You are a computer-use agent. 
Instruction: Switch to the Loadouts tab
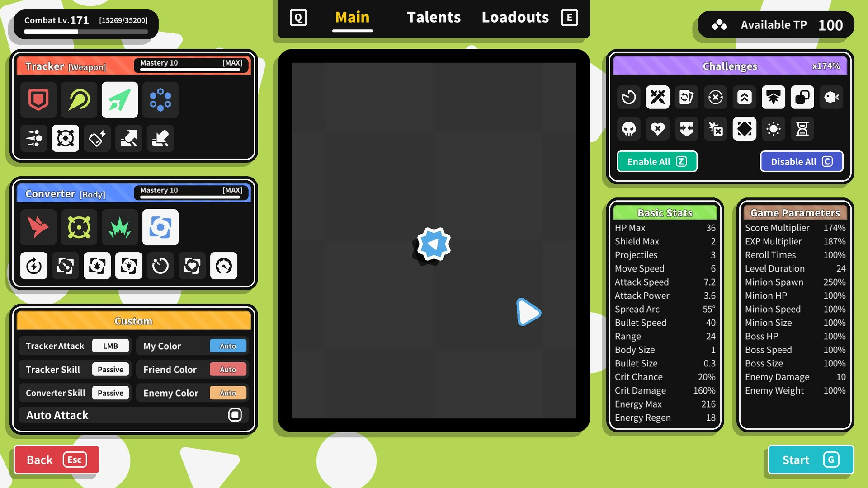515,16
